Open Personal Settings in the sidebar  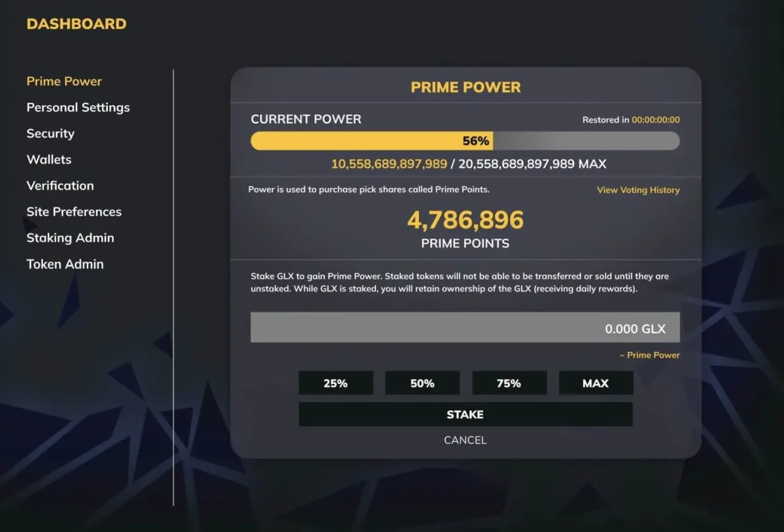click(78, 107)
